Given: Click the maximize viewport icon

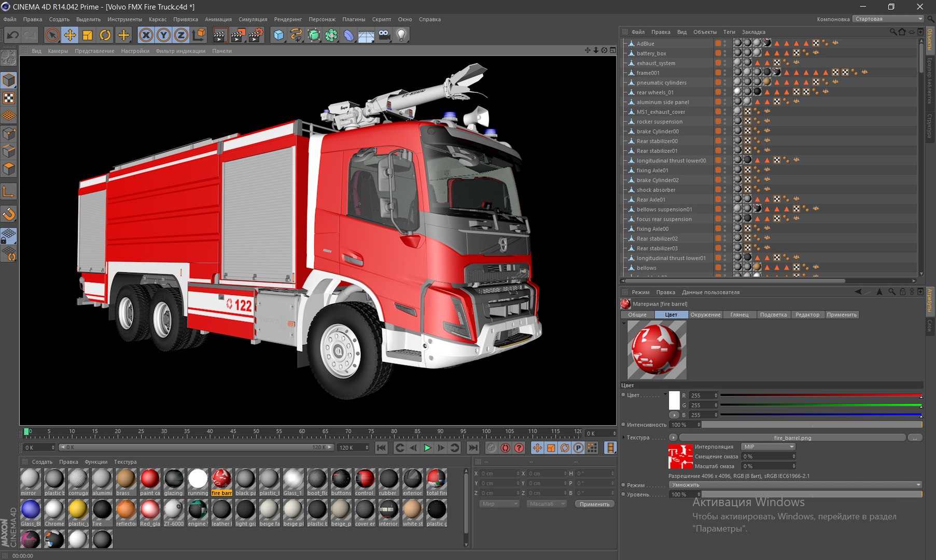Looking at the screenshot, I should (x=613, y=50).
